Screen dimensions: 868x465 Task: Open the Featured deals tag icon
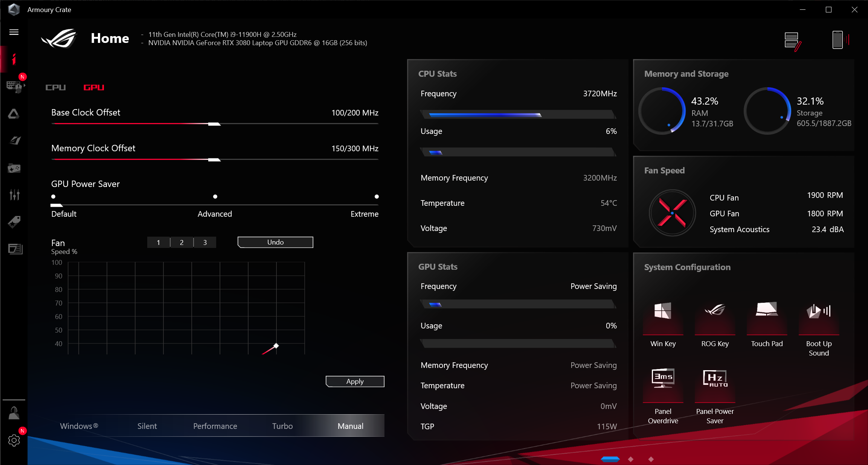[x=14, y=222]
